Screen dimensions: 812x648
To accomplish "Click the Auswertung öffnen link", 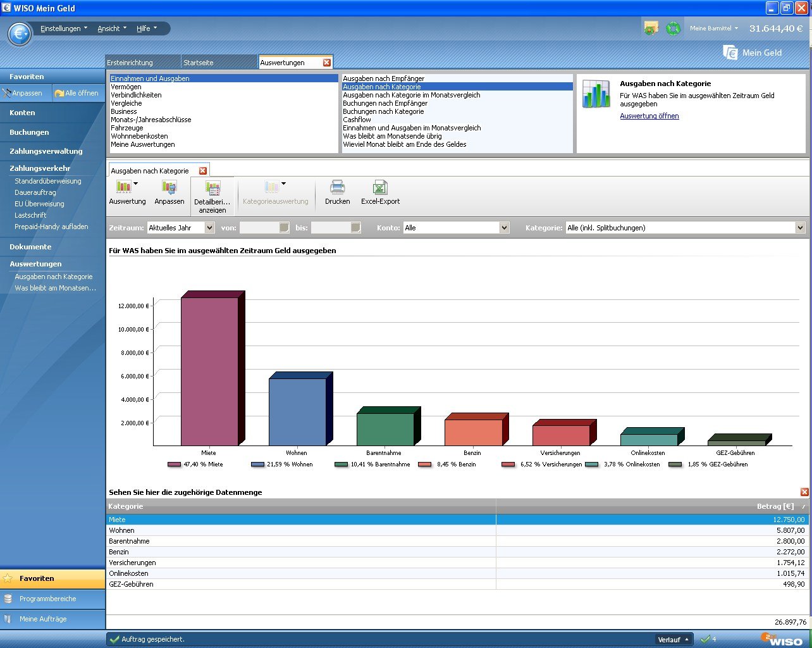I will coord(649,116).
